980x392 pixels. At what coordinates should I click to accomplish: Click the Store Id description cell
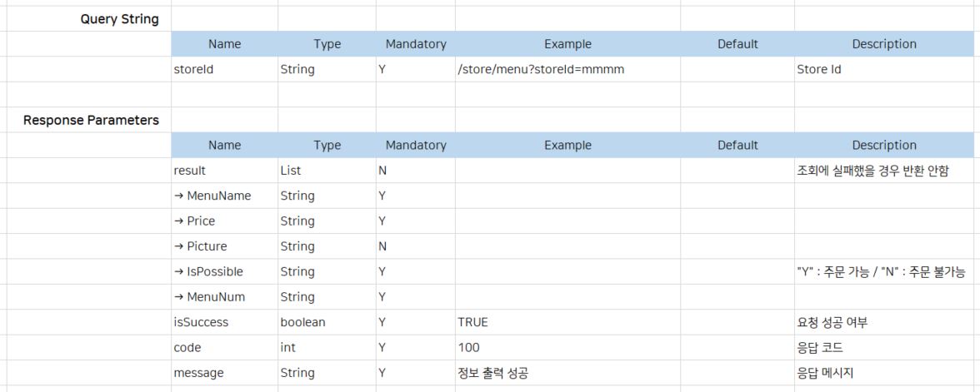819,70
